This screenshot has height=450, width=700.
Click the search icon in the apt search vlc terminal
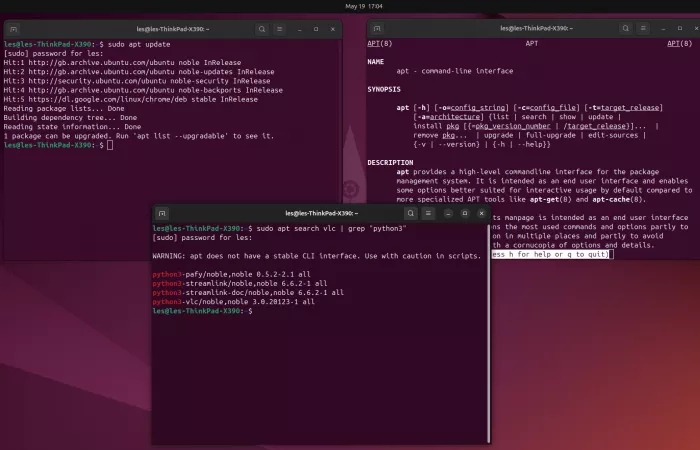pyautogui.click(x=411, y=213)
